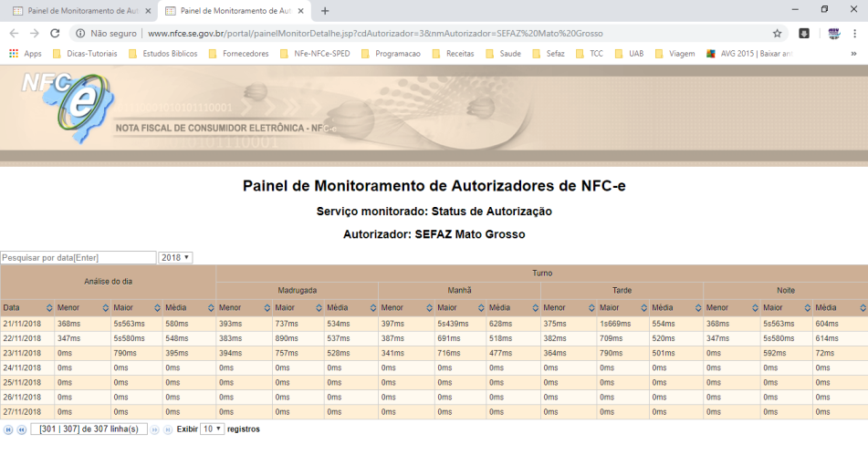Open the AVG 2015 bookmark link
The image size is (868, 465).
[750, 54]
